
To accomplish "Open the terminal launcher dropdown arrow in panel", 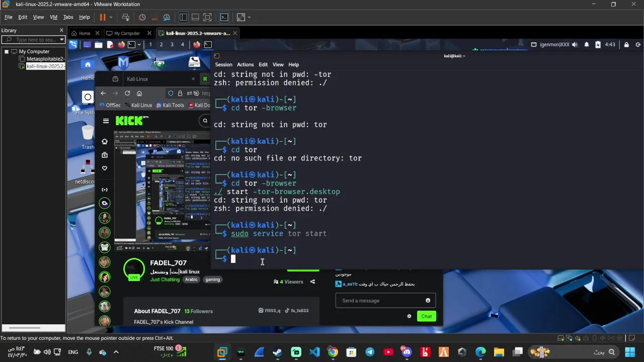I will point(140,44).
